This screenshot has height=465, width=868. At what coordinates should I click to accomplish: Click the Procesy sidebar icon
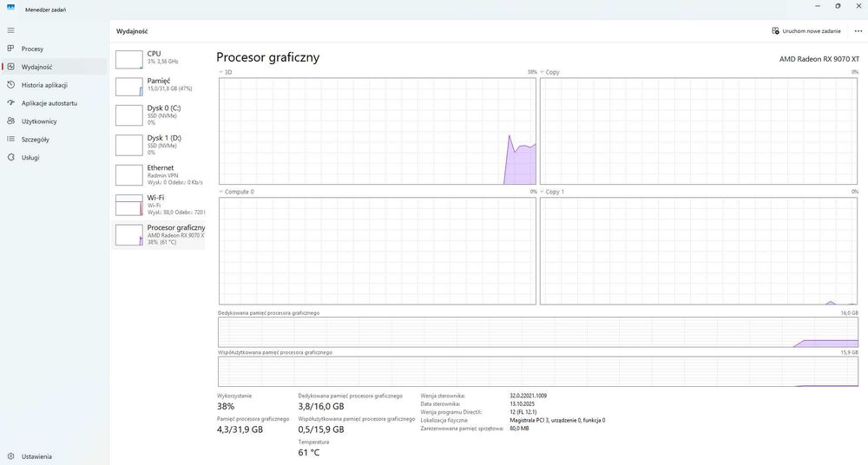(x=10, y=49)
